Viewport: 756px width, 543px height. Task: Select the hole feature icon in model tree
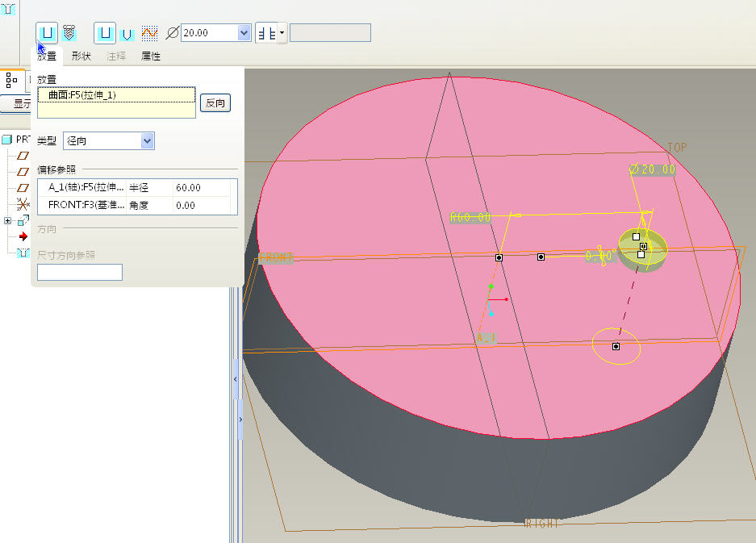tap(23, 253)
